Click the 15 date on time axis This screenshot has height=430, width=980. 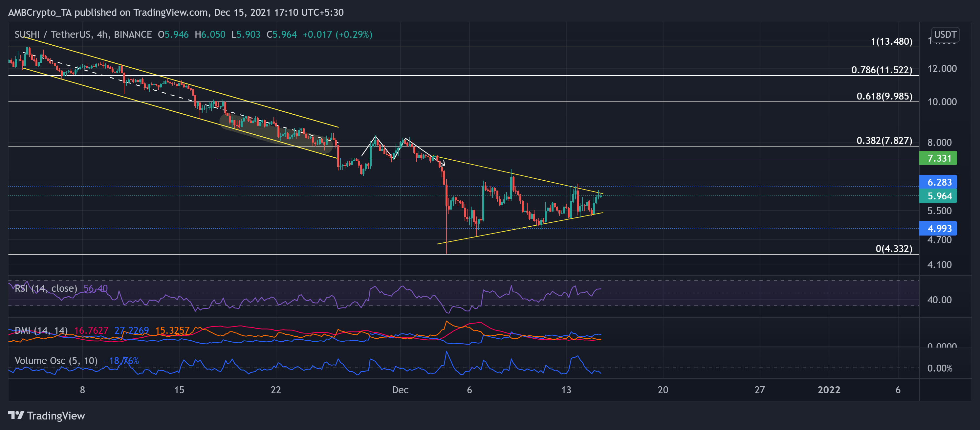pos(179,390)
